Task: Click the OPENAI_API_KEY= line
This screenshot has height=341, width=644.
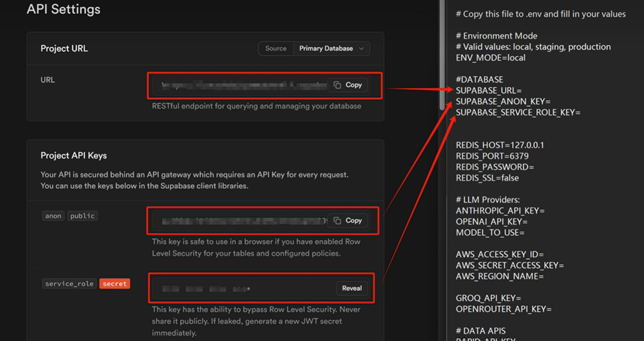Action: coord(491,222)
